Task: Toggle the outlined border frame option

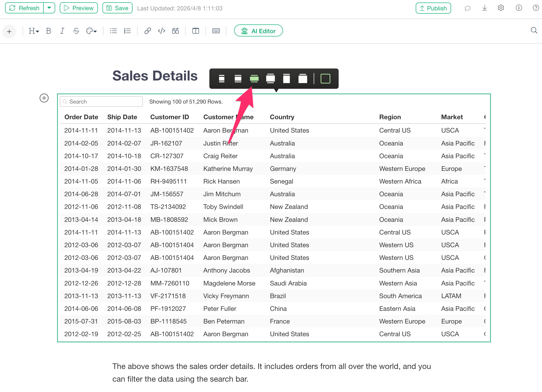Action: [x=325, y=79]
